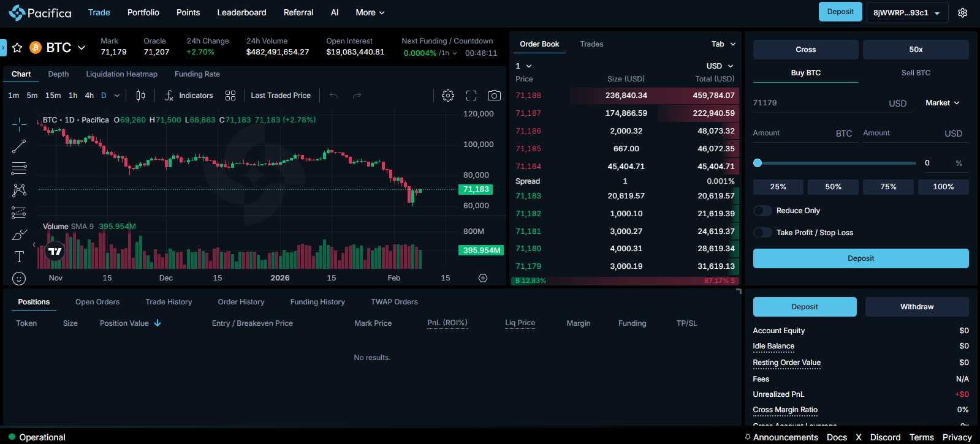The width and height of the screenshot is (980, 444).
Task: Select the crosshair cursor tool
Action: 19,124
